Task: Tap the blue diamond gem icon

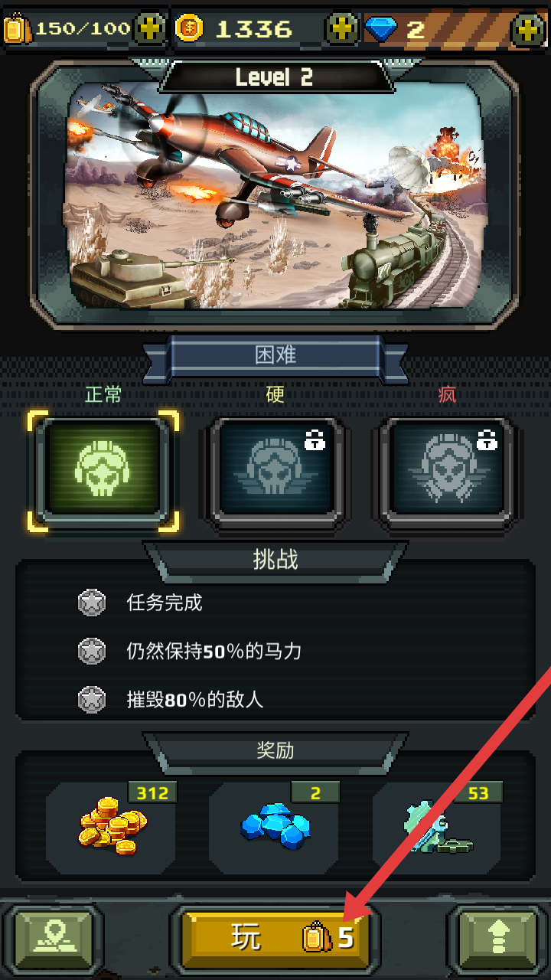Action: (380, 29)
